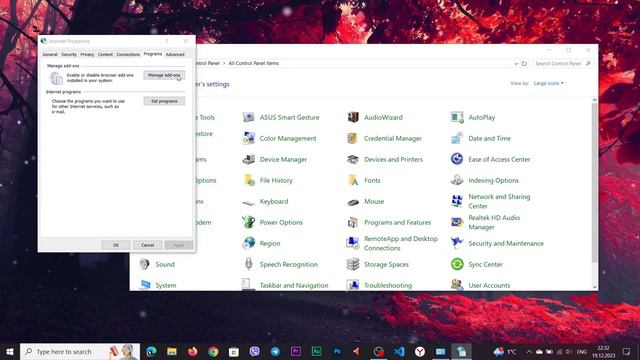Open the Manage add-ons dialog

[164, 75]
